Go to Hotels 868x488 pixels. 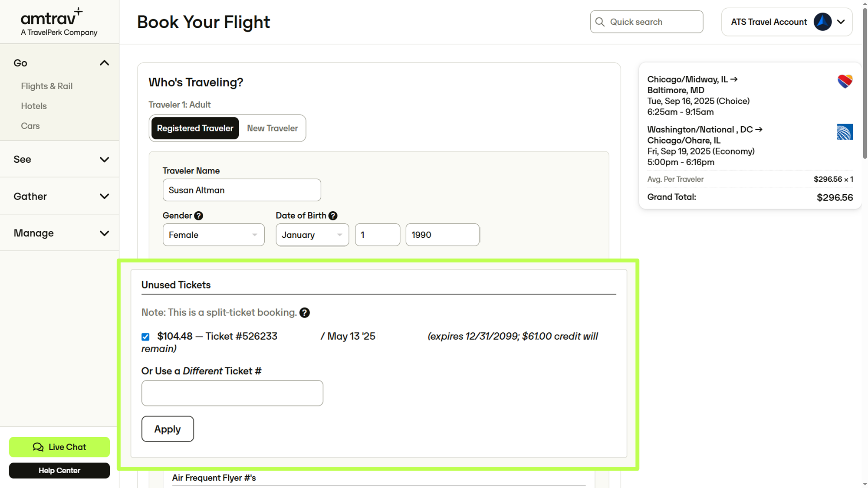34,106
